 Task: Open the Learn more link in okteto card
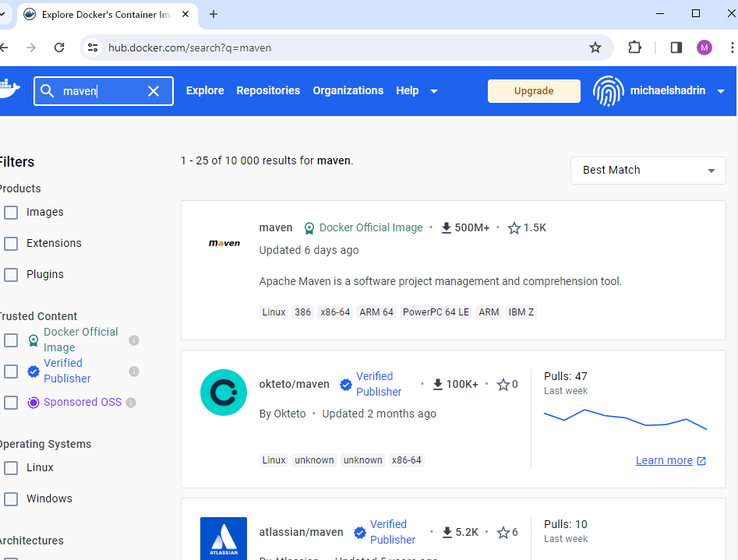(x=670, y=460)
